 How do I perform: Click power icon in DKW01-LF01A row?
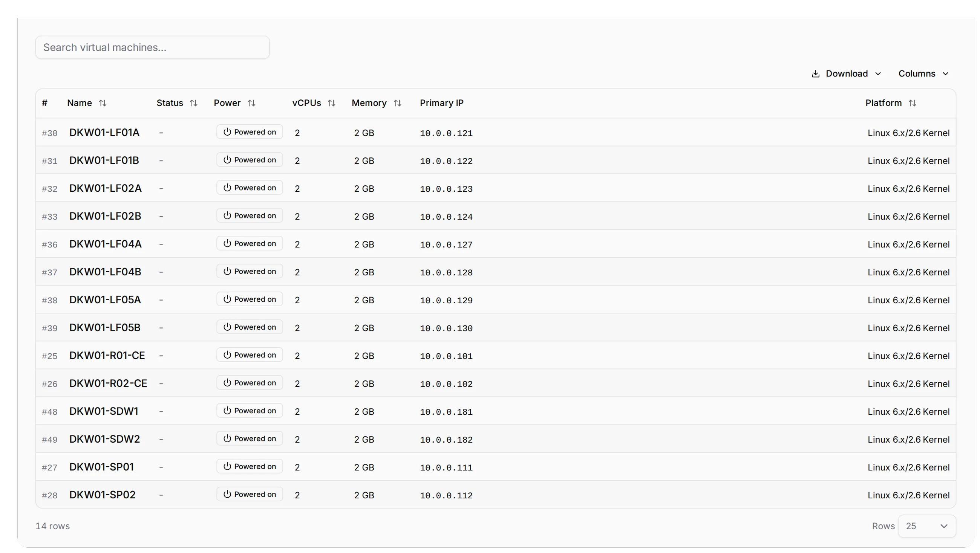point(227,132)
